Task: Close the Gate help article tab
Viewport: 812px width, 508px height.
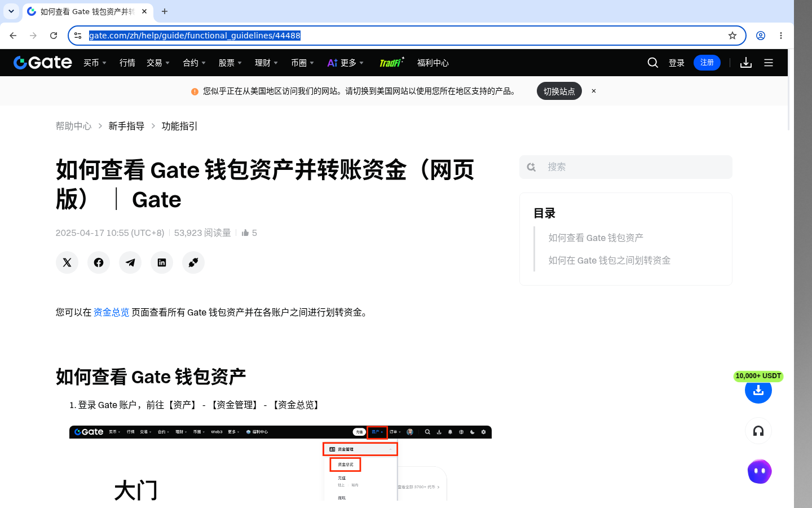Action: pos(144,11)
